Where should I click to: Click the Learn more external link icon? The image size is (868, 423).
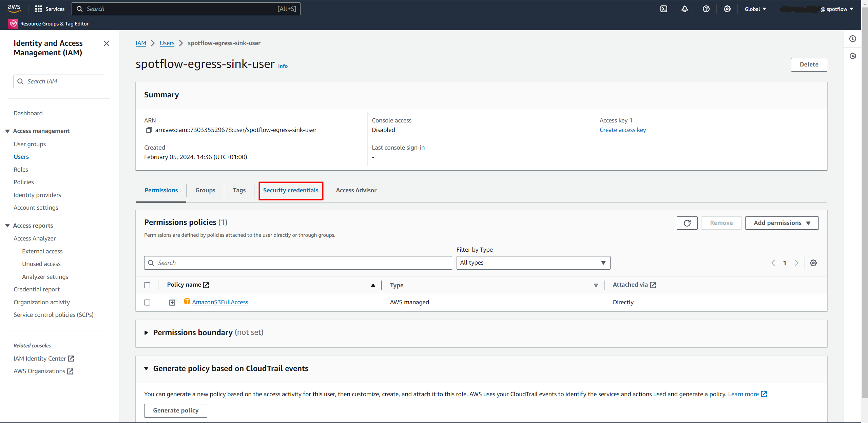(x=764, y=394)
